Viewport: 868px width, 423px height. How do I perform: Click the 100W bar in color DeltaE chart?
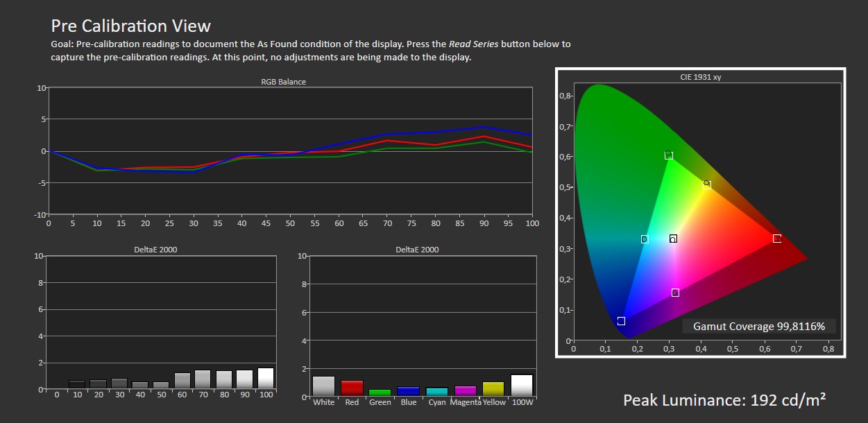522,385
